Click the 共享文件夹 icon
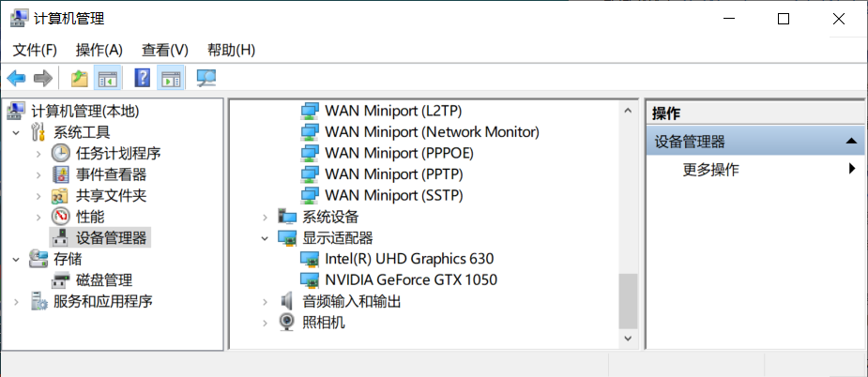This screenshot has width=868, height=377. (x=60, y=195)
